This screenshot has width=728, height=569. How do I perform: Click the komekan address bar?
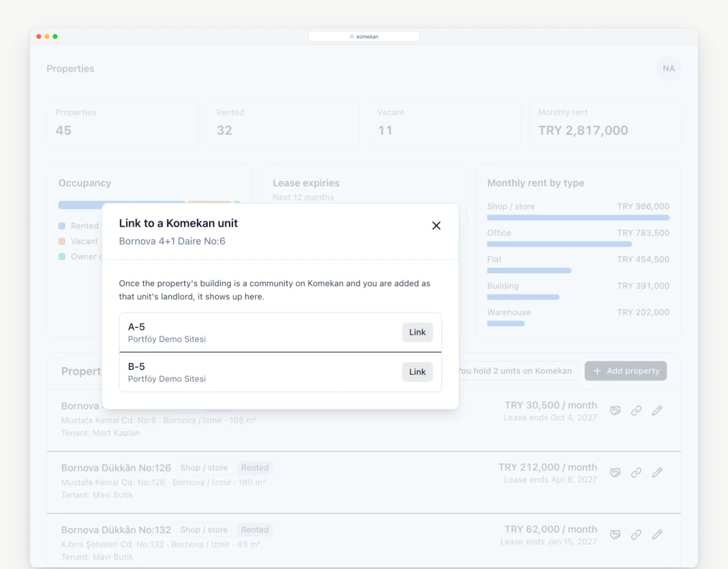364,36
